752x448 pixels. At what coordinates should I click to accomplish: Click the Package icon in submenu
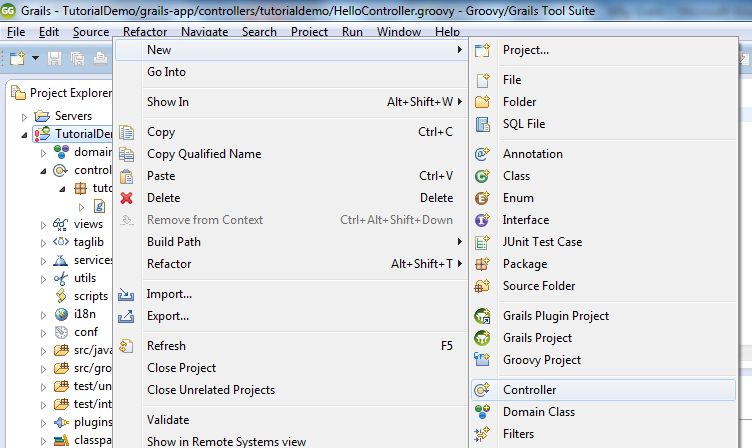click(x=482, y=264)
